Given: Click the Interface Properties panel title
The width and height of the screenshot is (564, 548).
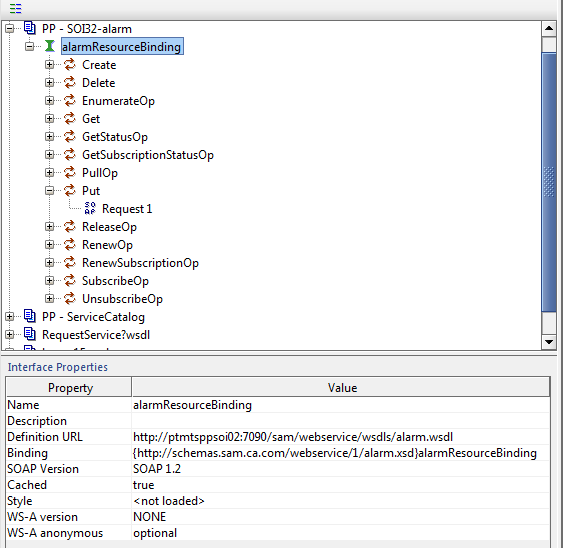Looking at the screenshot, I should 58,367.
